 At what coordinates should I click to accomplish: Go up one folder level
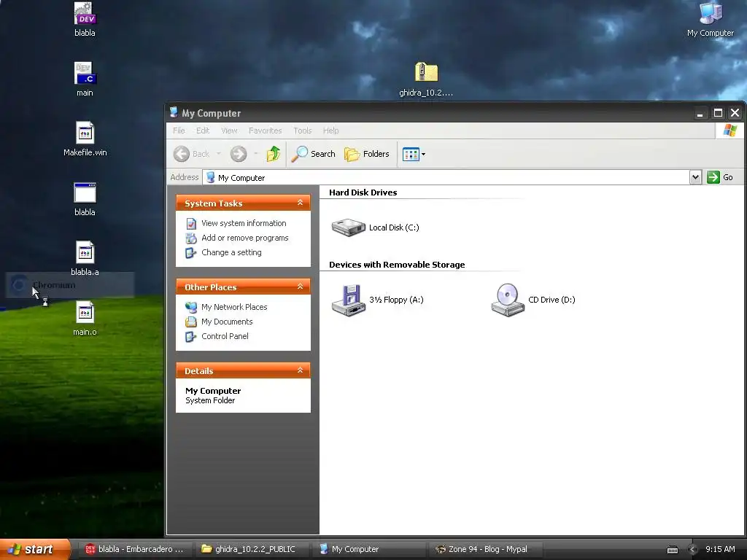(273, 154)
